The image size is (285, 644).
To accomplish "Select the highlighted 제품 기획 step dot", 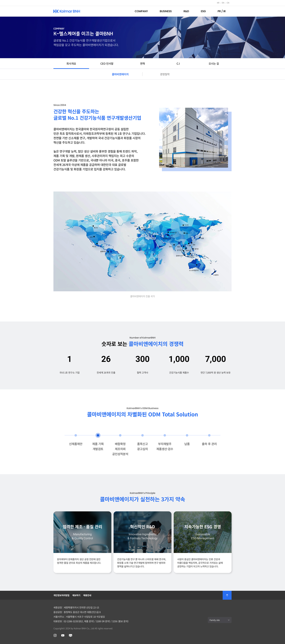I will pyautogui.click(x=98, y=435).
